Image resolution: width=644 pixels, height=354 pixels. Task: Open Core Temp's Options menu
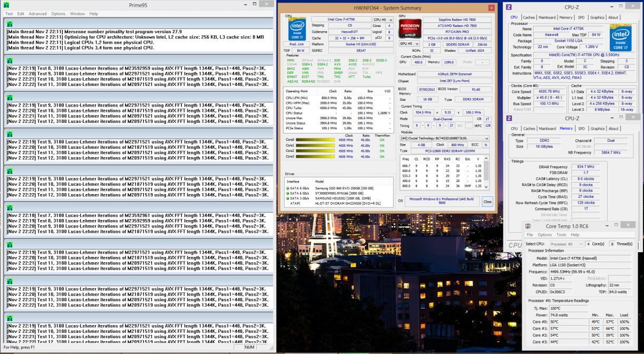tap(545, 235)
